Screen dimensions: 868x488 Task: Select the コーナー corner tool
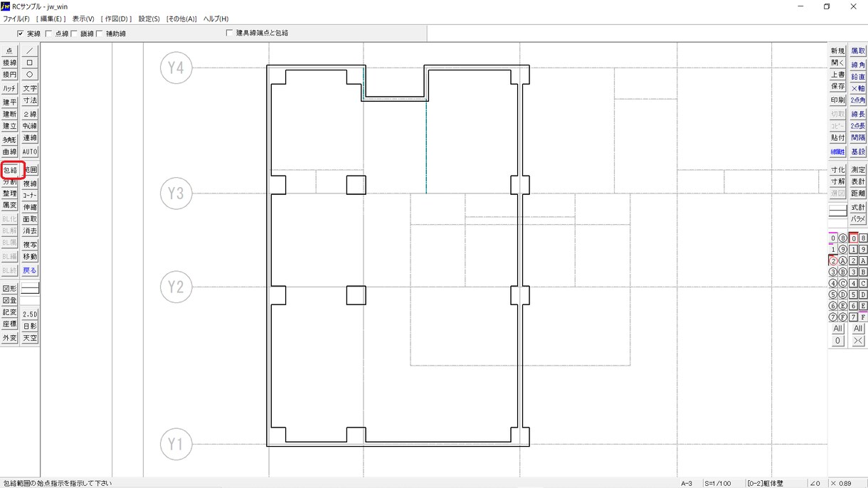click(30, 195)
